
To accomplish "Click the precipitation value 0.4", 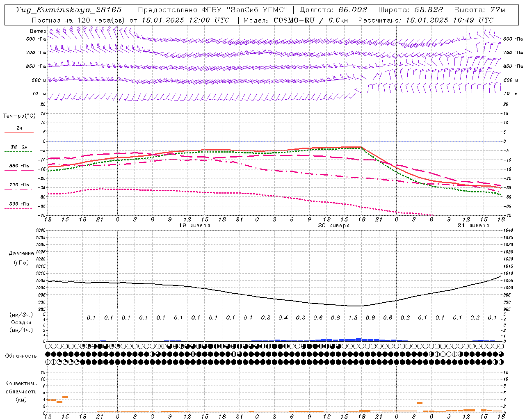I will coord(283,317).
